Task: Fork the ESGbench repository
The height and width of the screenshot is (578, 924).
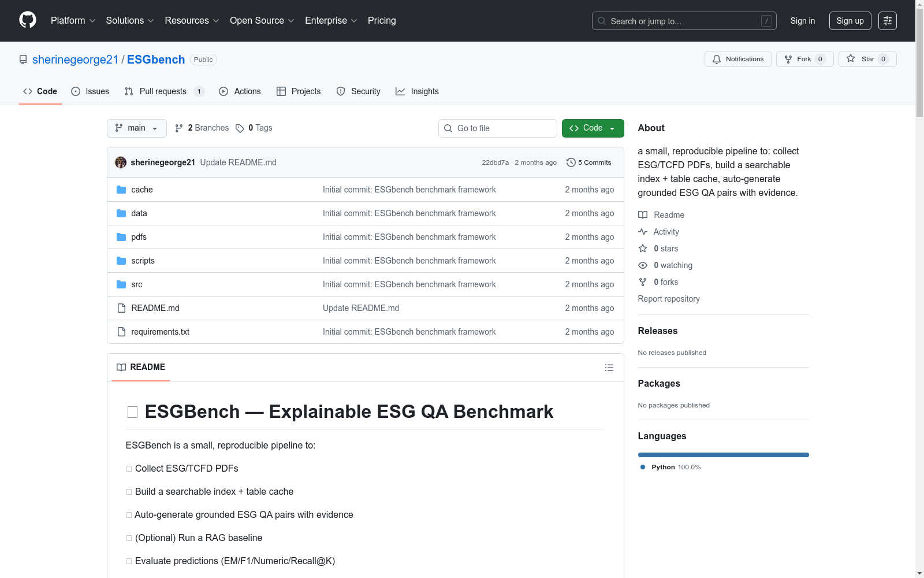Action: tap(804, 59)
